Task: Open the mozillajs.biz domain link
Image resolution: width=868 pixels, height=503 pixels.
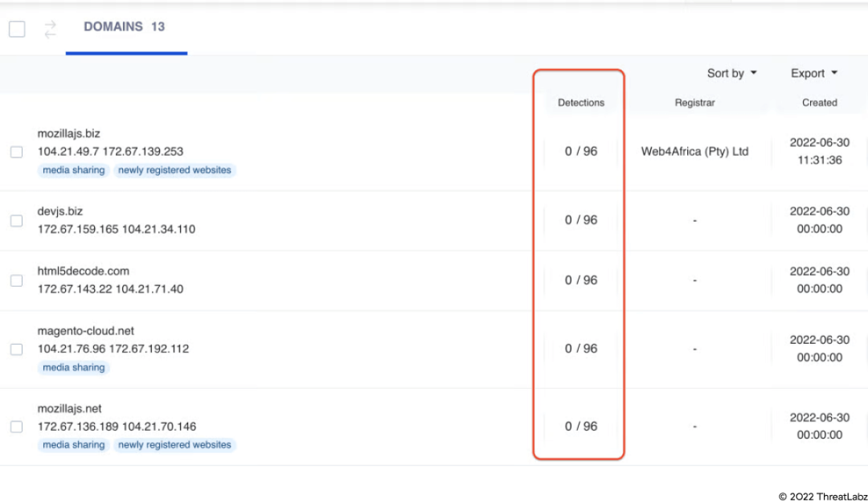Action: pos(69,133)
